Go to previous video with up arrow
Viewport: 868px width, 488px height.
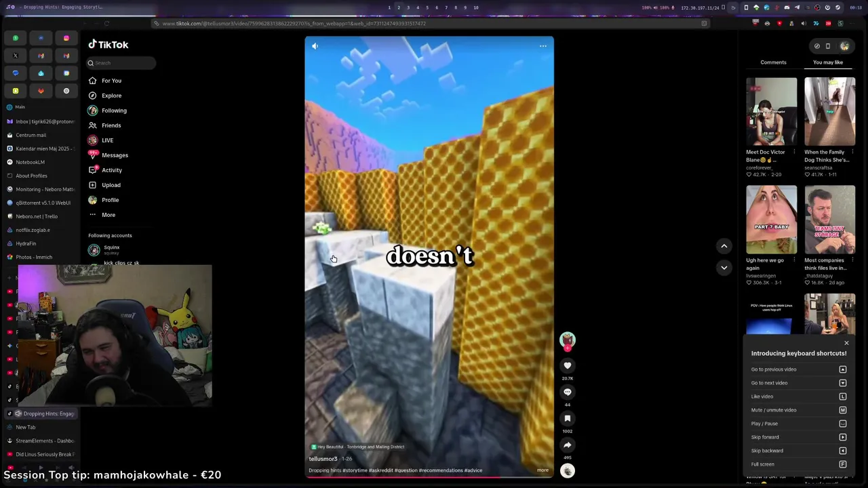pos(724,246)
